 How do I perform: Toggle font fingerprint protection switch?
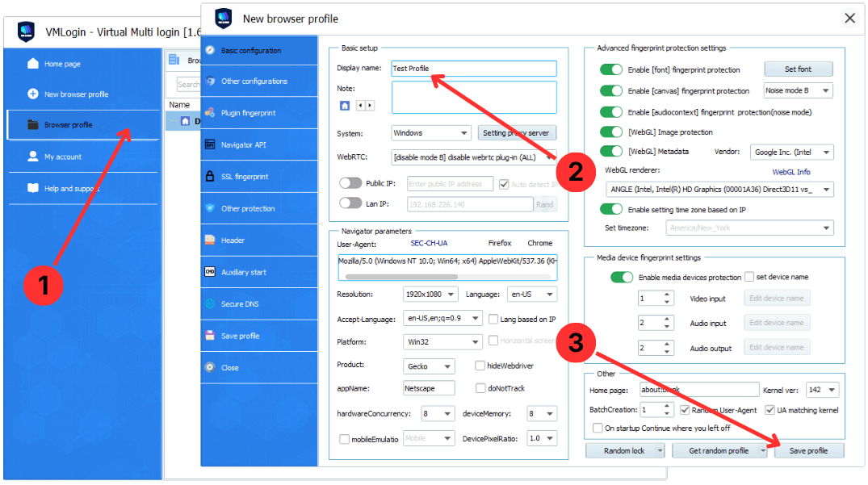click(x=610, y=69)
